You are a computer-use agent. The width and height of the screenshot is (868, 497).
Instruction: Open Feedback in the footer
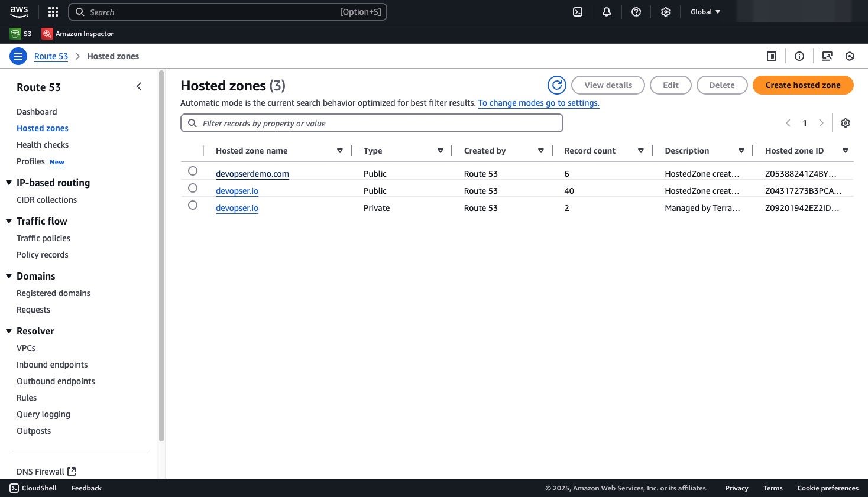[x=86, y=488]
